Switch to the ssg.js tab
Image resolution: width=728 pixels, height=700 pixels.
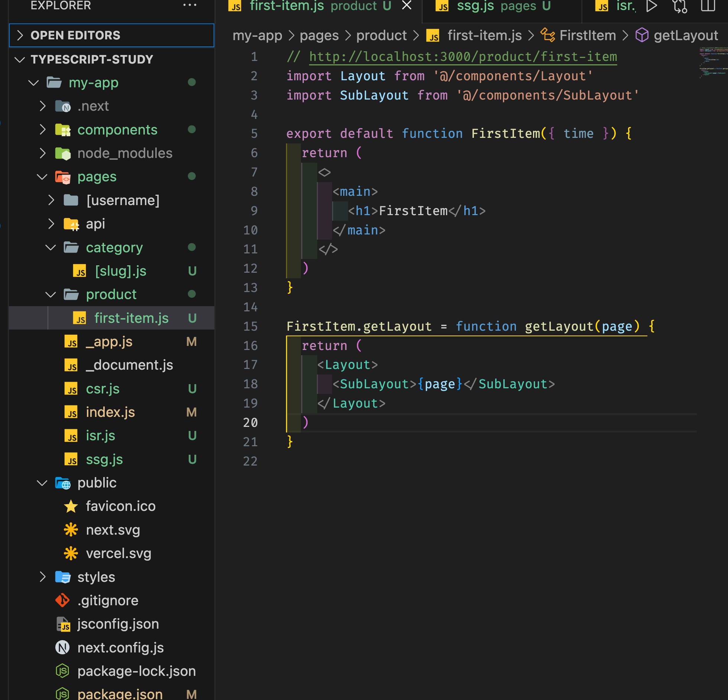click(475, 6)
